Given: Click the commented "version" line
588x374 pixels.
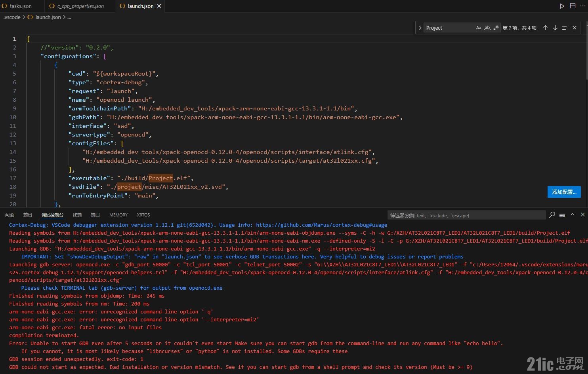Looking at the screenshot, I should 77,47.
